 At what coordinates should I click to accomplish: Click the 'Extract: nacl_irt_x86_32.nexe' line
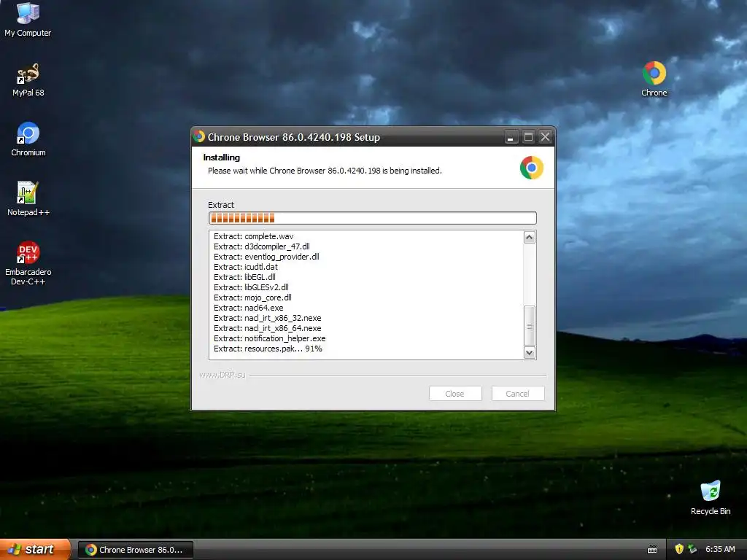point(267,318)
